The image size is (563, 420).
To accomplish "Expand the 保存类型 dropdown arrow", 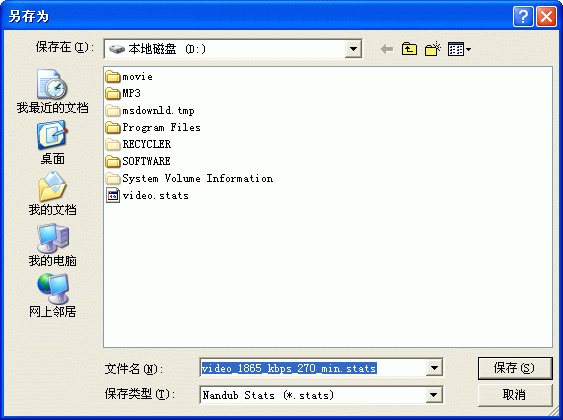I will (x=434, y=395).
